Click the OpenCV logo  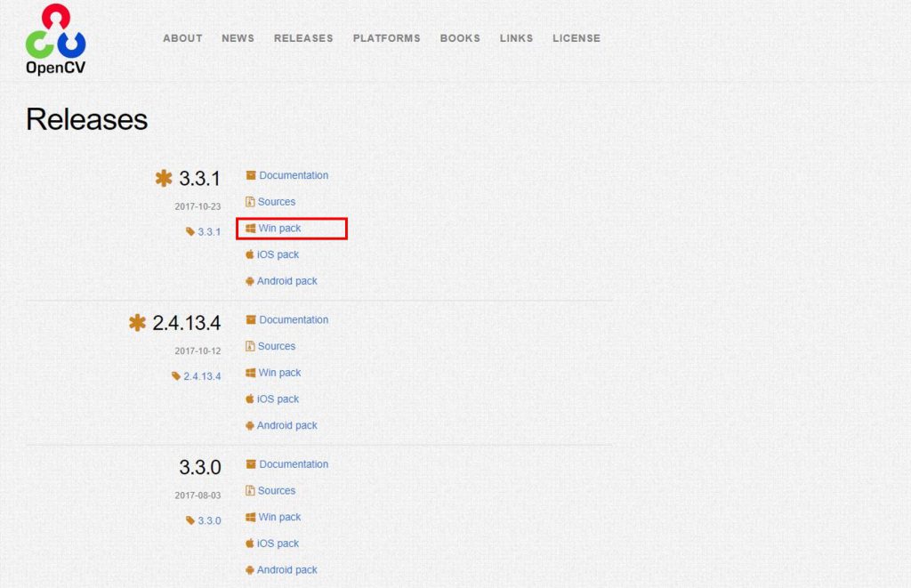[55, 39]
